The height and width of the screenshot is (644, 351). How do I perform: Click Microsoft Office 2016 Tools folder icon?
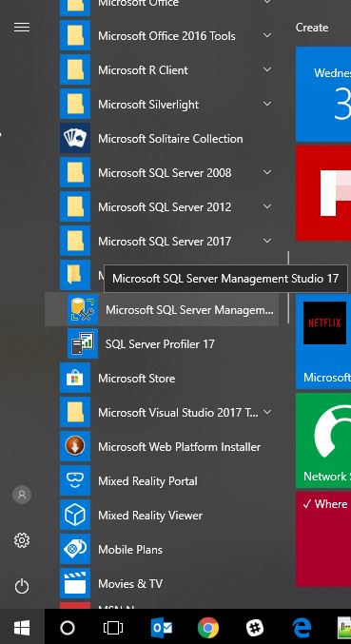tap(75, 36)
